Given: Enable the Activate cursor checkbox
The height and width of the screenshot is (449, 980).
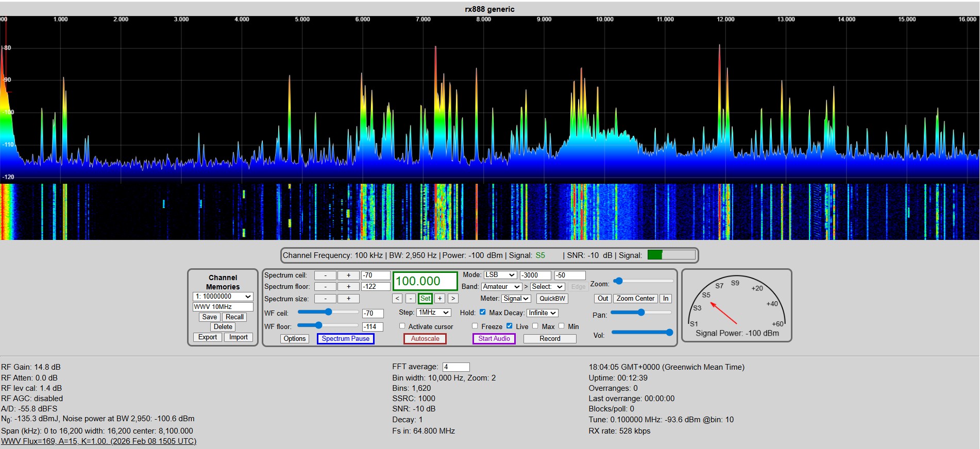Looking at the screenshot, I should 402,326.
